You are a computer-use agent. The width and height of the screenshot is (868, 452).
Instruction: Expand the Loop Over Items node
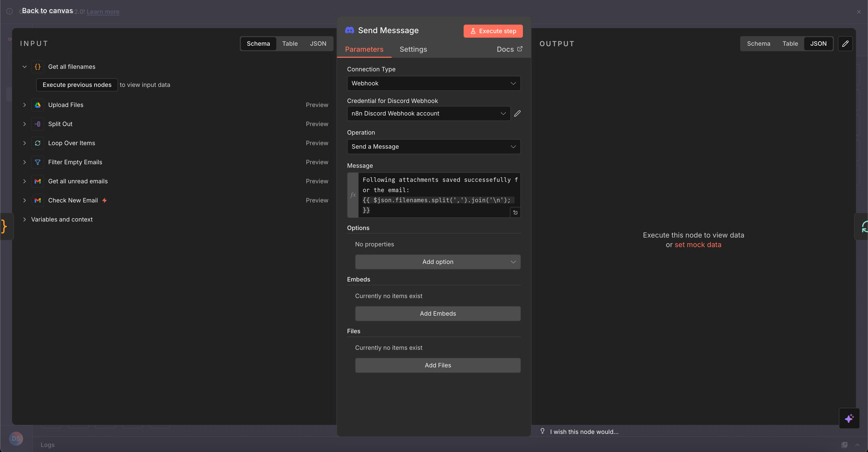click(25, 143)
